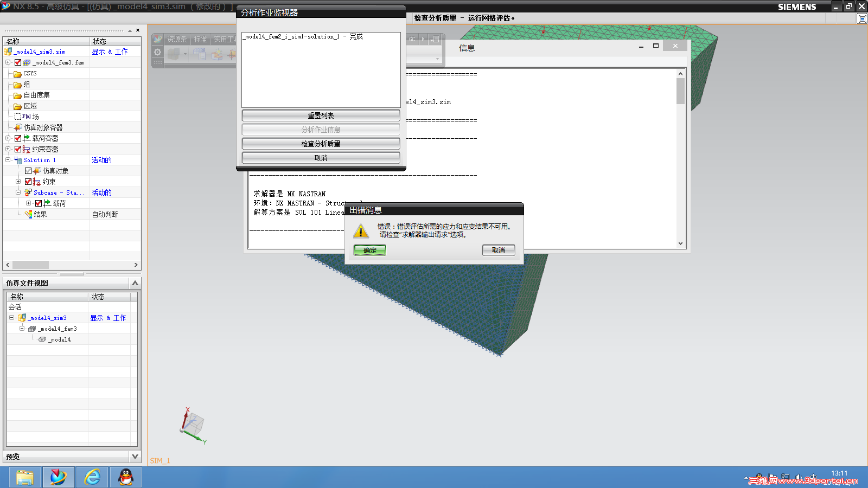
Task: Expand the 载荷 node under Subcase
Action: click(x=29, y=203)
